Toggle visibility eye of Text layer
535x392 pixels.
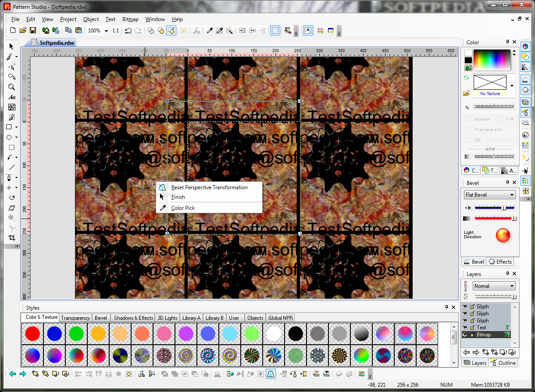[x=465, y=328]
